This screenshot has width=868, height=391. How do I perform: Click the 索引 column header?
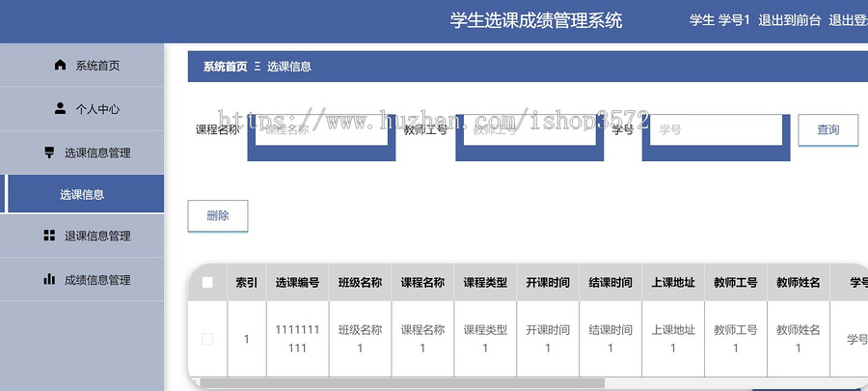(246, 283)
